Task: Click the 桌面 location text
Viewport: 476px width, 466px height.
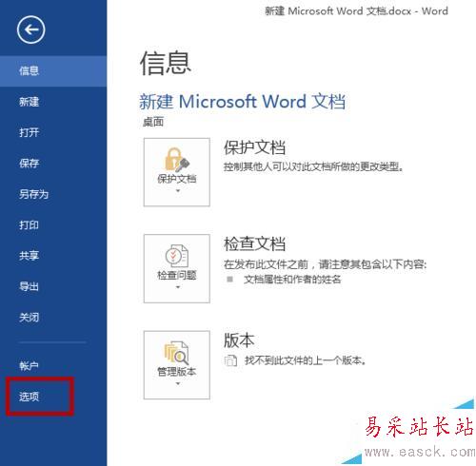Action: 153,122
